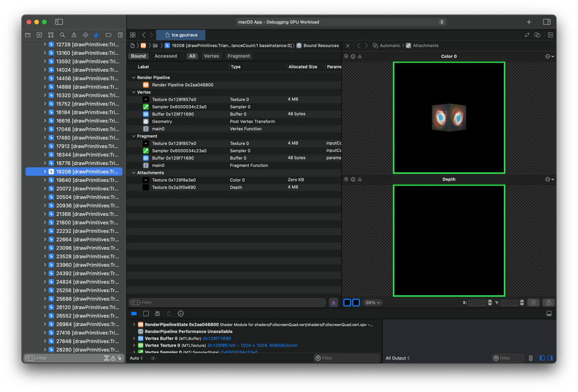Open the editor review overlapping-circles icon
This screenshot has width=578, height=392.
537,35
